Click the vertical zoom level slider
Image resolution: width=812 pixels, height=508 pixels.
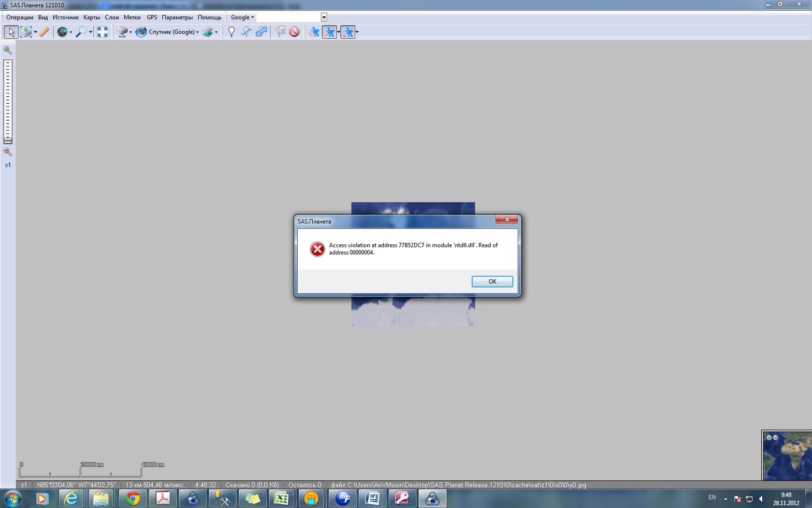8,102
